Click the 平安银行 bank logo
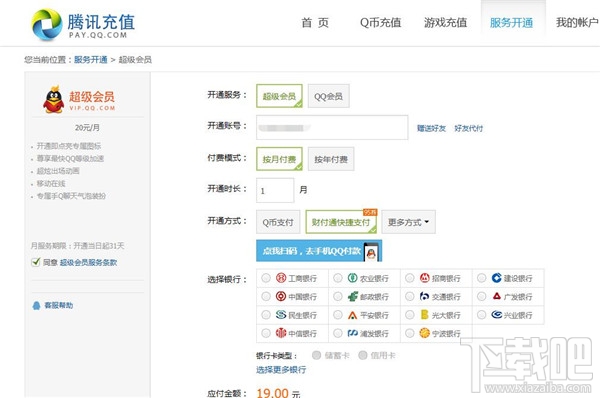 coord(352,315)
